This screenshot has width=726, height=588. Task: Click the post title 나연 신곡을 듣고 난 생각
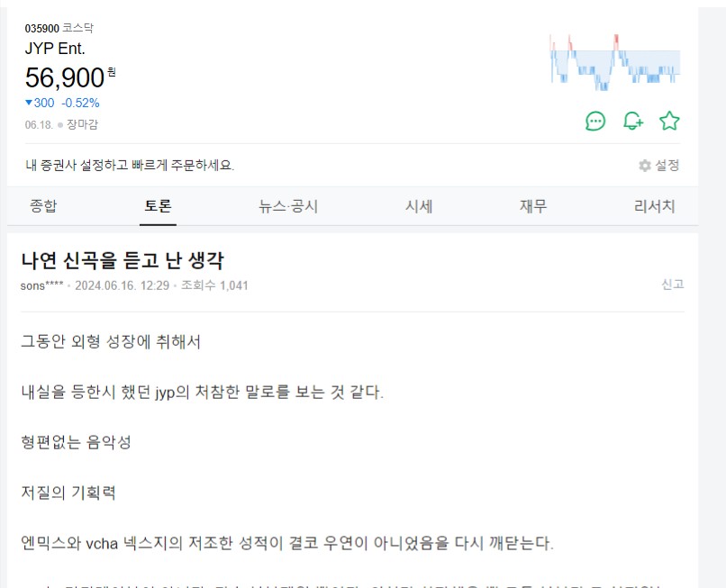122,261
